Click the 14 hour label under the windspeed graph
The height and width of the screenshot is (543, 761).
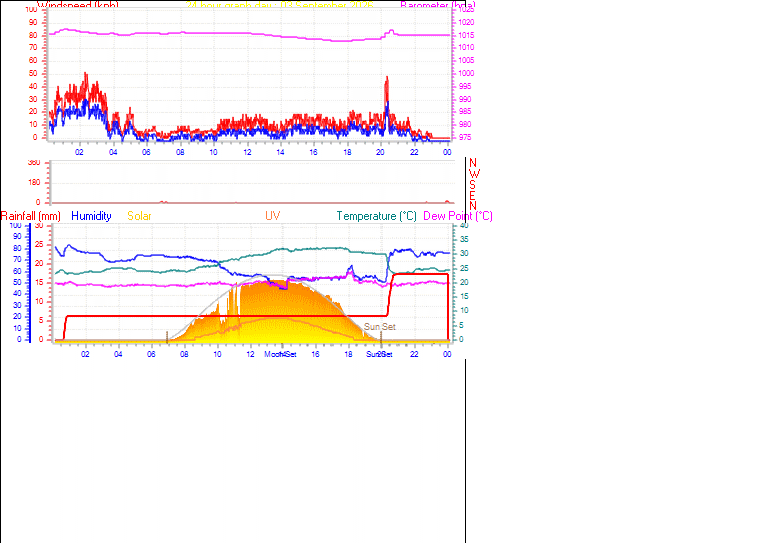point(280,152)
